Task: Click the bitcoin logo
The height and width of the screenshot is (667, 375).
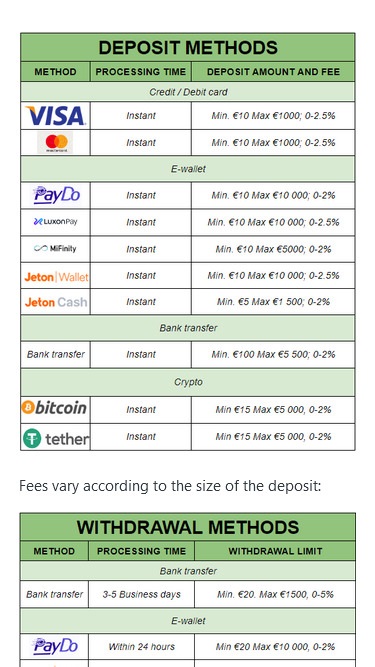Action: 54,408
